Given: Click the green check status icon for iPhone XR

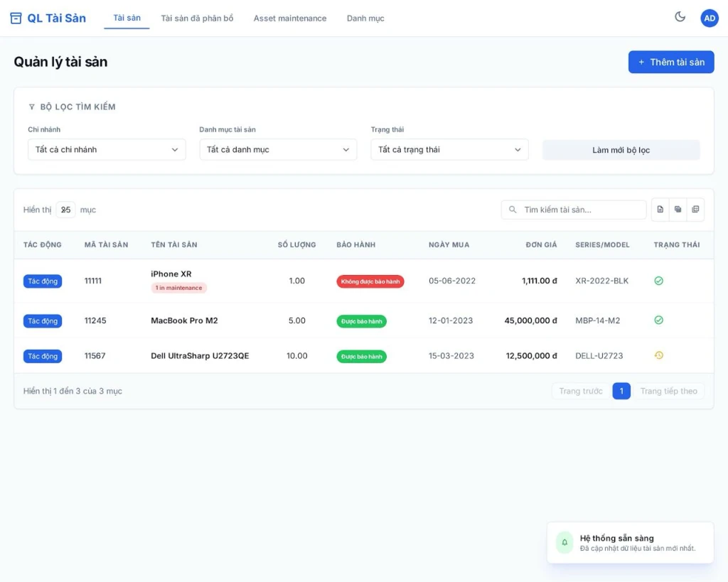Looking at the screenshot, I should (x=658, y=281).
